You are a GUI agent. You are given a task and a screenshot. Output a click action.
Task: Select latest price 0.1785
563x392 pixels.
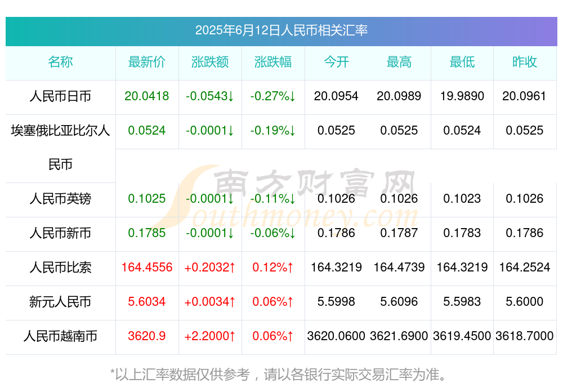point(147,233)
